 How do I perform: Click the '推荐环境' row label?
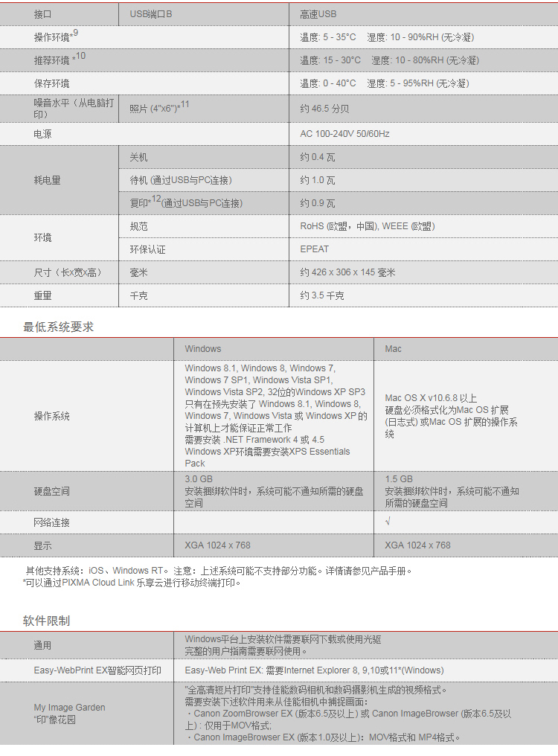pyautogui.click(x=60, y=59)
